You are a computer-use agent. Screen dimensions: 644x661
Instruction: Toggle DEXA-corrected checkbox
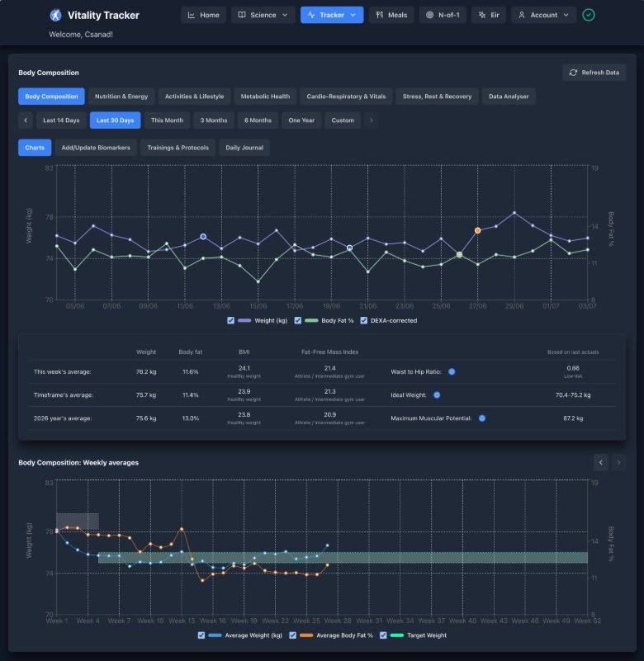click(363, 320)
